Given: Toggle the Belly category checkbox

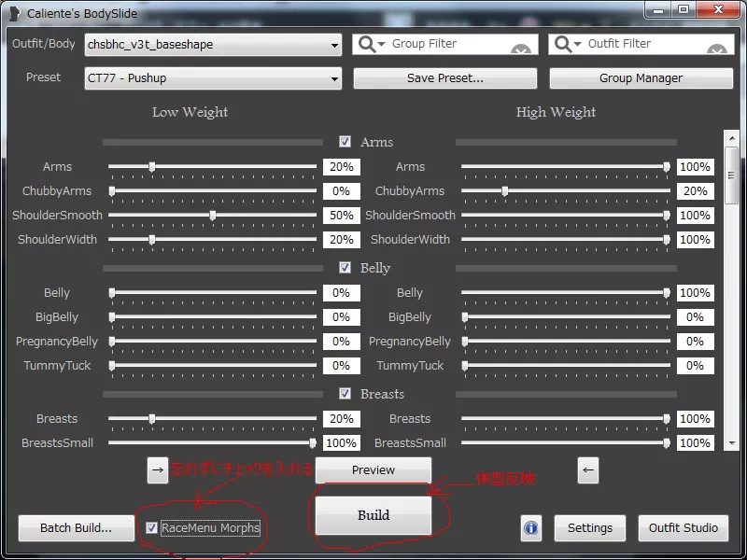Looking at the screenshot, I should [x=345, y=268].
